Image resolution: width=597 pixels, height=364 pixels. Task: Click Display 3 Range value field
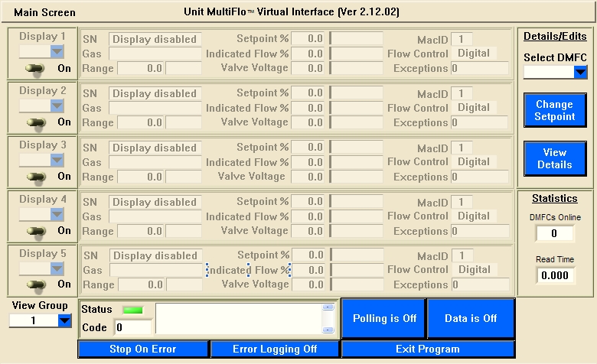pyautogui.click(x=141, y=177)
